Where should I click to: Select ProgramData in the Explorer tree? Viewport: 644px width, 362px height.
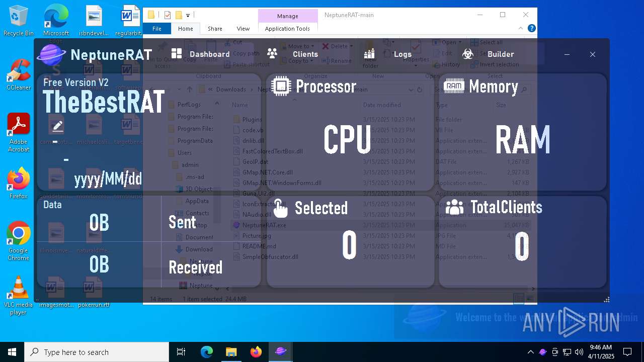[195, 140]
